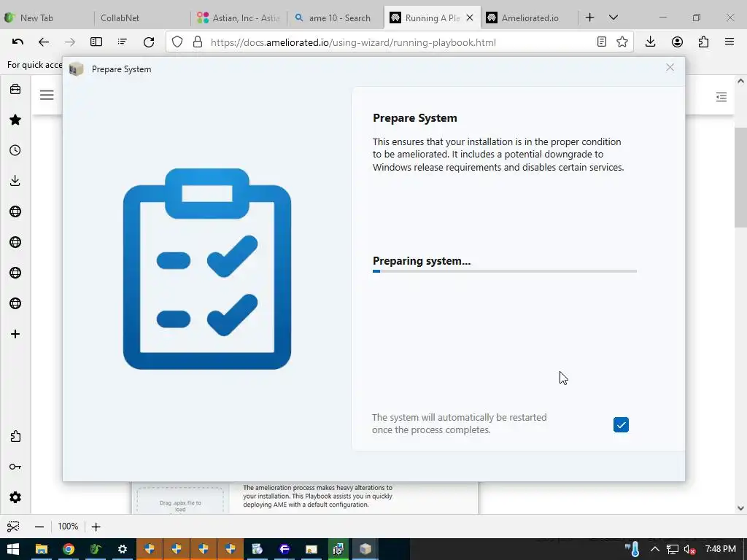Open sidebar settings gear icon
The height and width of the screenshot is (560, 747).
15,497
